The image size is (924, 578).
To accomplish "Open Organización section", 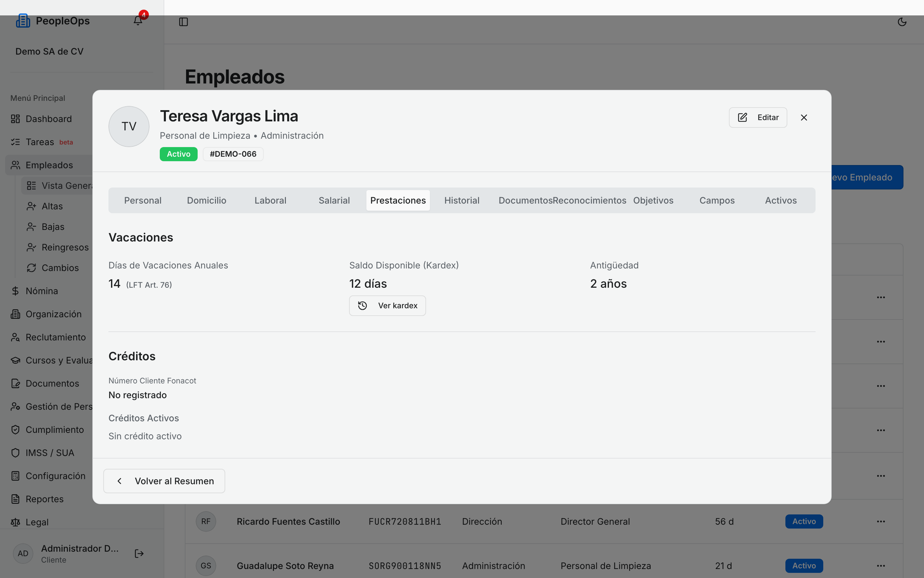I will (x=48, y=314).
